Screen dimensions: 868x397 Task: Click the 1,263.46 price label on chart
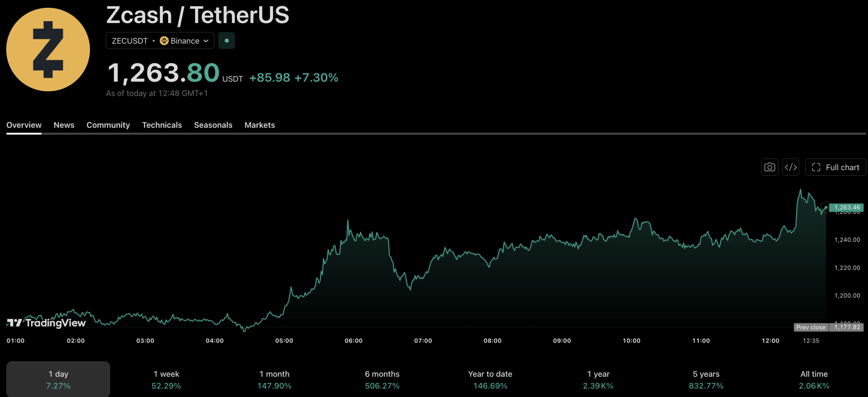coord(846,207)
